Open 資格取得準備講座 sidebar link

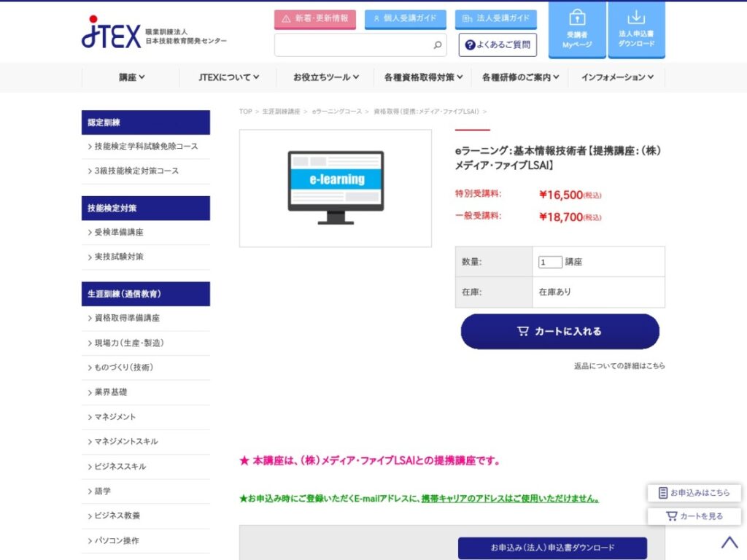tap(146, 318)
